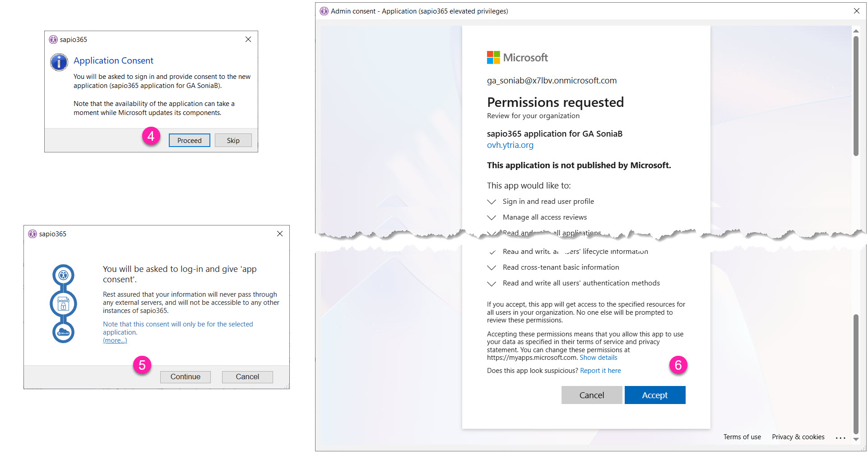Close the Admin consent window
Viewport: 868px width, 464px height.
coord(856,11)
